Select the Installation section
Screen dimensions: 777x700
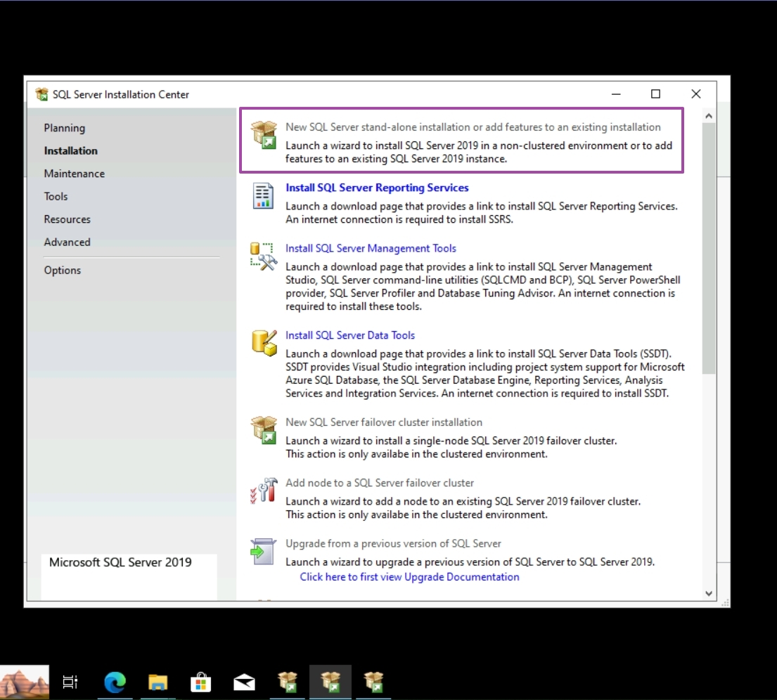[x=70, y=150]
